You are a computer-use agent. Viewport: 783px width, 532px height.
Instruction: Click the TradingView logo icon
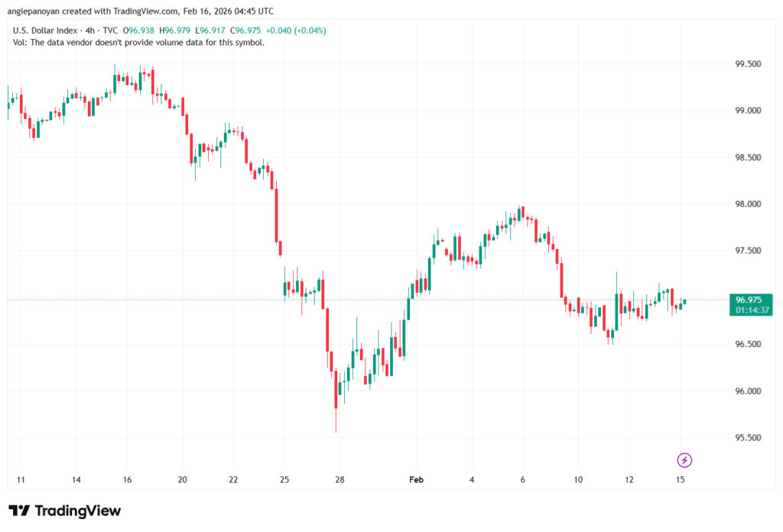click(x=19, y=511)
